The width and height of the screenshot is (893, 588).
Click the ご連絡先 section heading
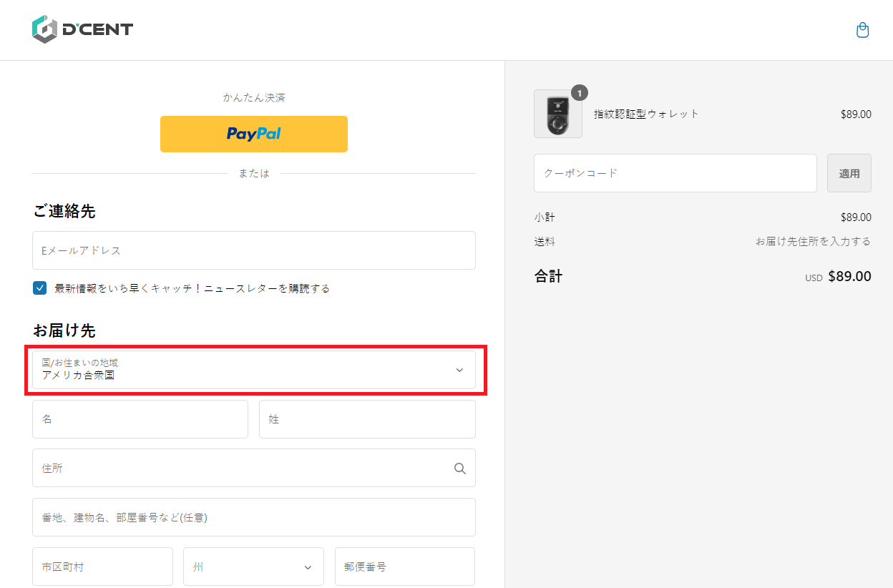(64, 211)
